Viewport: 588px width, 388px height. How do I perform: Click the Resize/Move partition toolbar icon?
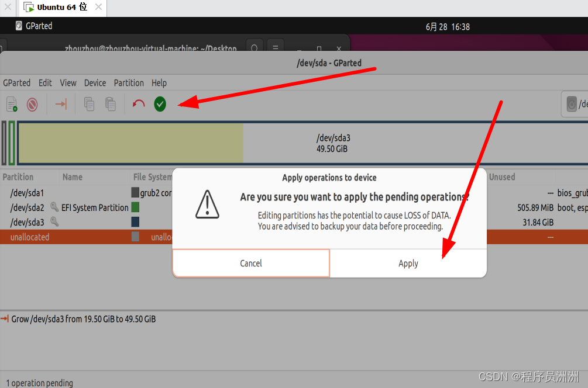[61, 104]
